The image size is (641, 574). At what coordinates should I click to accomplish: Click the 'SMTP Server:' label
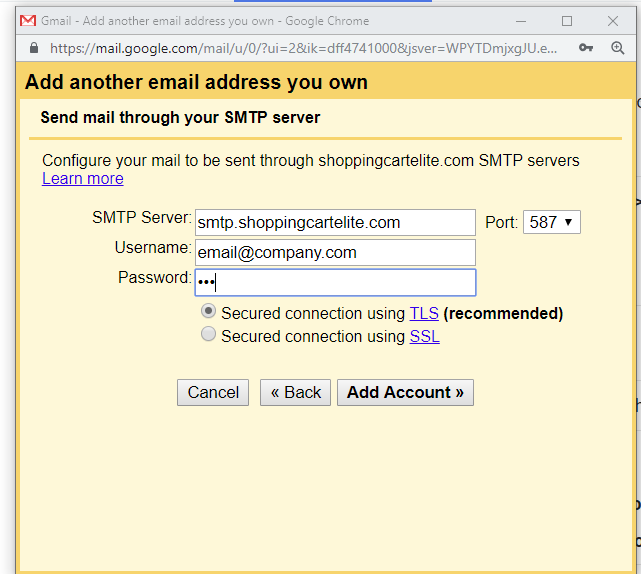point(142,217)
